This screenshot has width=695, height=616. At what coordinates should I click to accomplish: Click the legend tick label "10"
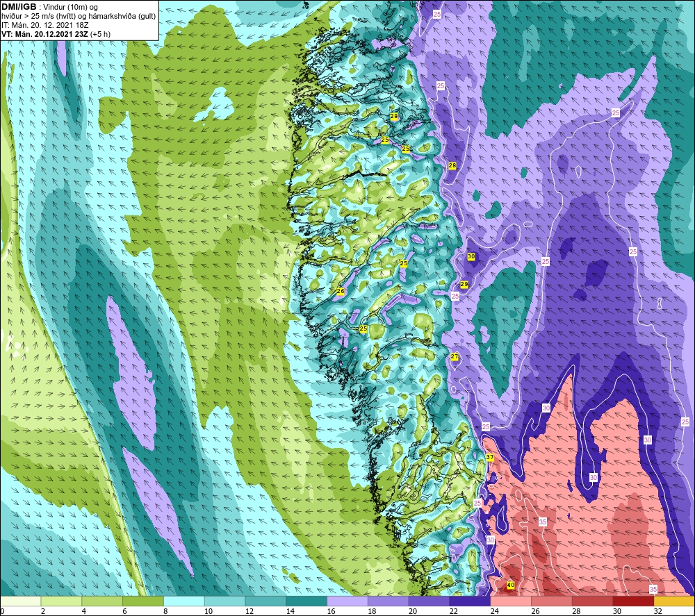pyautogui.click(x=208, y=611)
